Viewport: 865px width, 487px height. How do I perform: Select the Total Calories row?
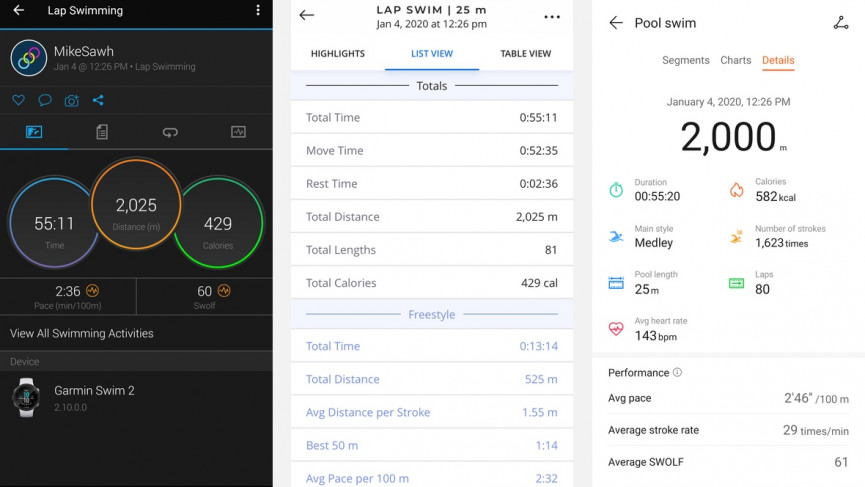point(432,282)
